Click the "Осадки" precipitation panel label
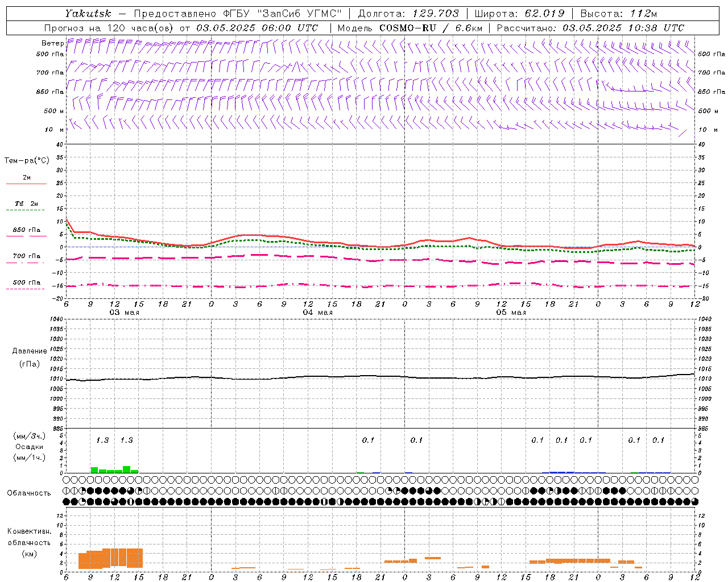Viewport: 728px width, 582px height. point(29,447)
